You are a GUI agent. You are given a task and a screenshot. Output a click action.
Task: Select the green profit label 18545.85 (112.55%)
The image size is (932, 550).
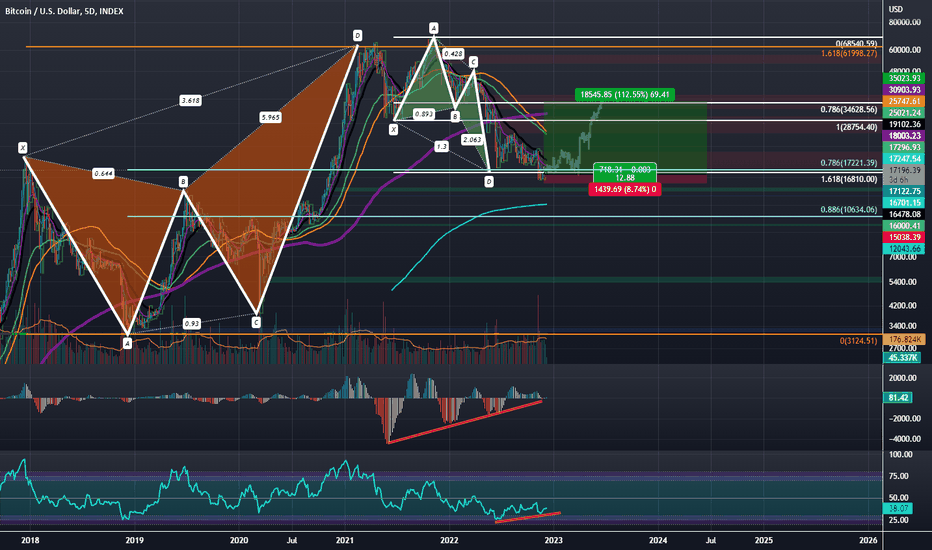[x=625, y=94]
